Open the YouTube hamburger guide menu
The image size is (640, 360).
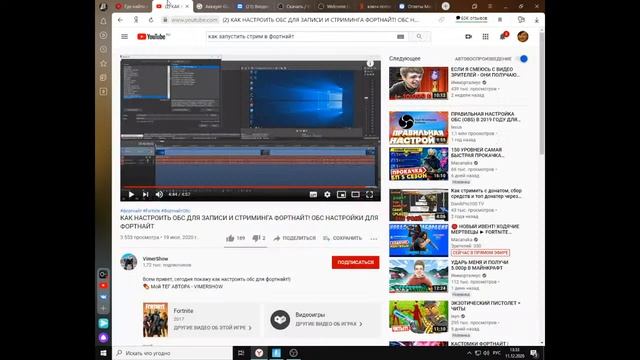click(124, 37)
